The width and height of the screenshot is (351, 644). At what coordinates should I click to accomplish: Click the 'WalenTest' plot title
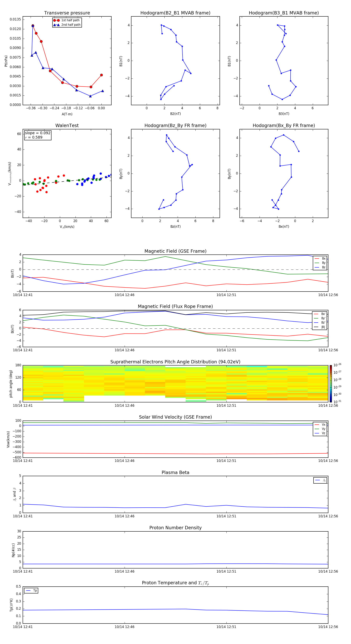coord(67,125)
